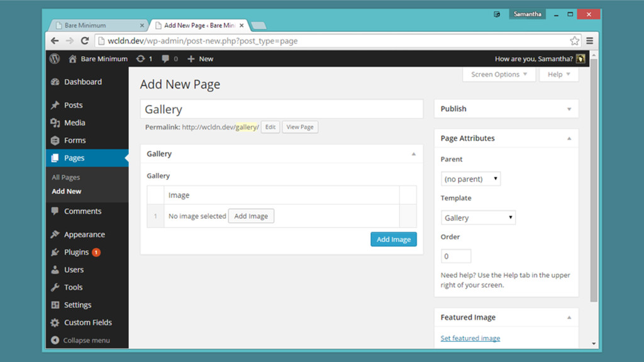644x362 pixels.
Task: Click the Bare Minimum site name
Action: [104, 58]
